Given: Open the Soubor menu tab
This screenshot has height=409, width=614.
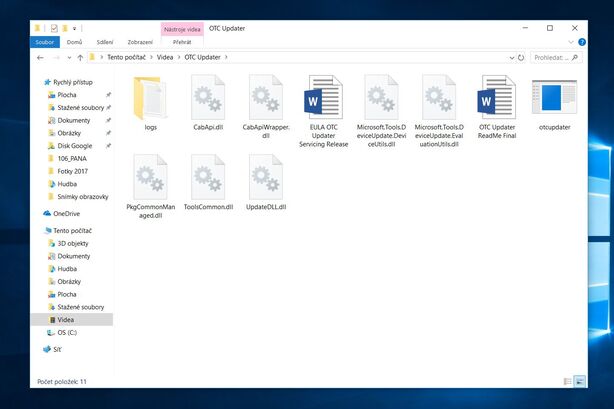Looking at the screenshot, I should point(45,42).
